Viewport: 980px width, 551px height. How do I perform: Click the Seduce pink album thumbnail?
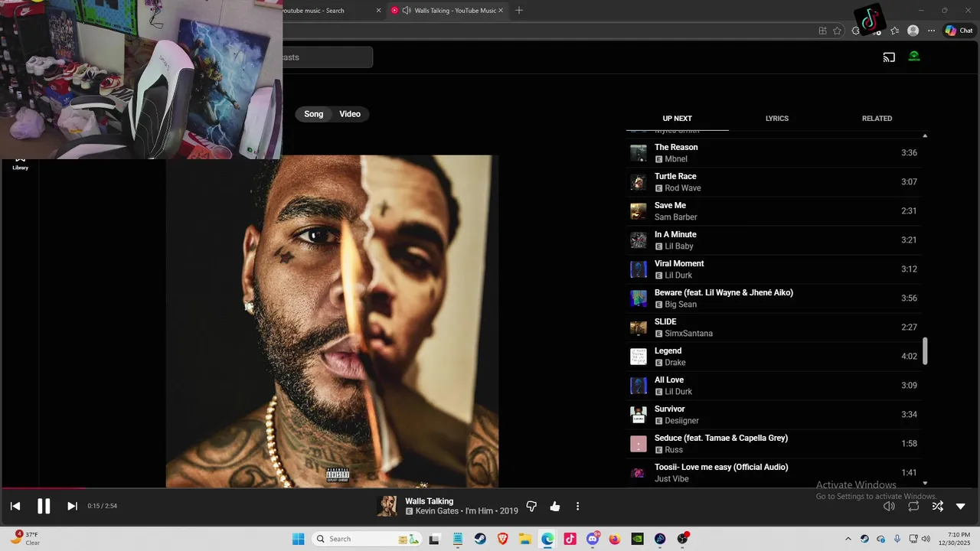pos(638,444)
